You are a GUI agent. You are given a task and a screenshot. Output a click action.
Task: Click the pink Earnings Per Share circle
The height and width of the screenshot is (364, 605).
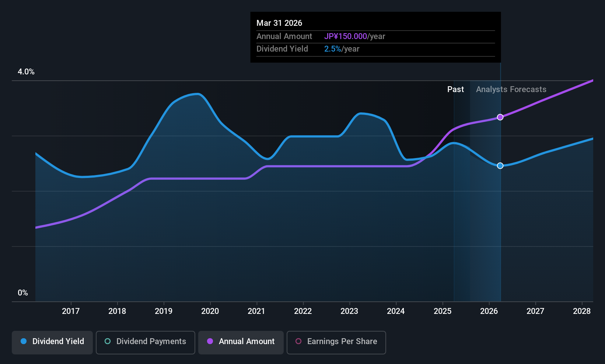[298, 341]
